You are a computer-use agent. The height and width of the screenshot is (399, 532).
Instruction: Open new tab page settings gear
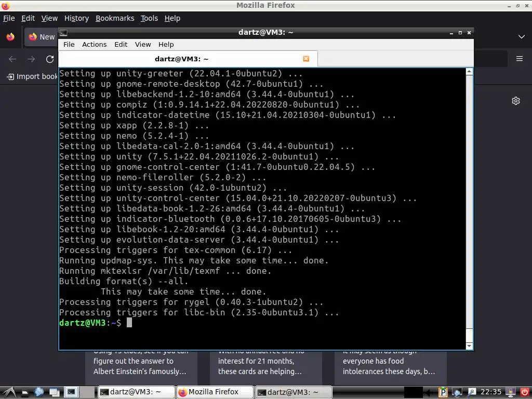[516, 101]
